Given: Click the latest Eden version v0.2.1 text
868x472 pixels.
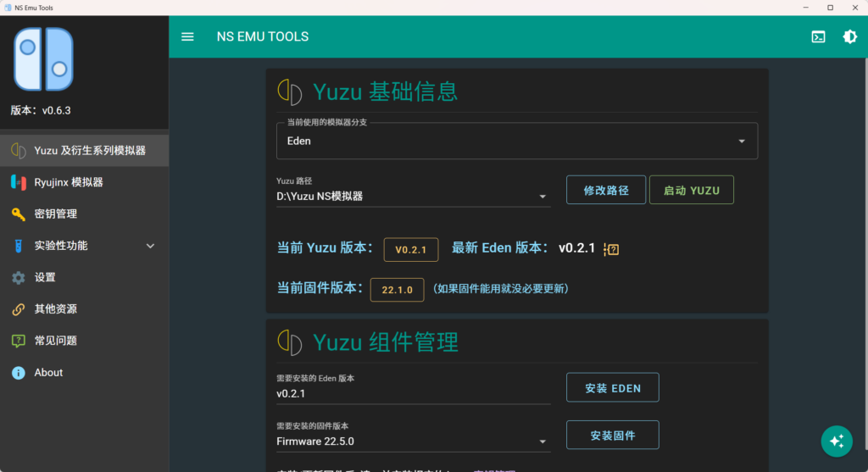Looking at the screenshot, I should [576, 248].
